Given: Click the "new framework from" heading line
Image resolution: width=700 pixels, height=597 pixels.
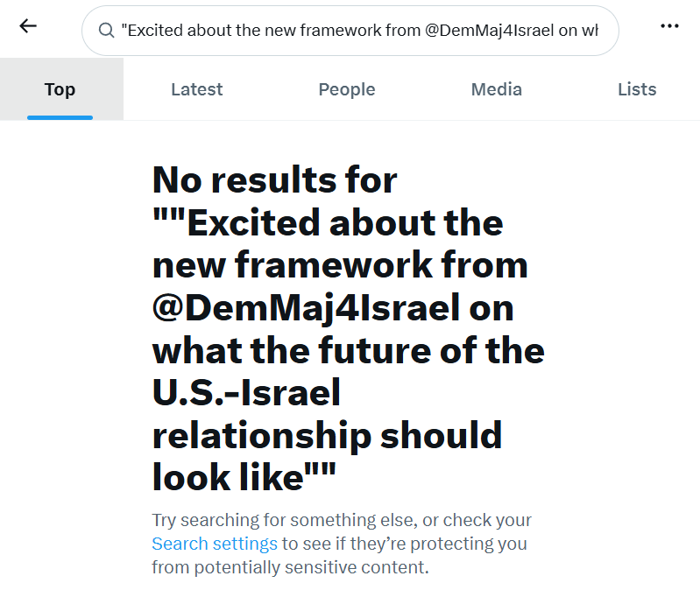Looking at the screenshot, I should tap(340, 265).
